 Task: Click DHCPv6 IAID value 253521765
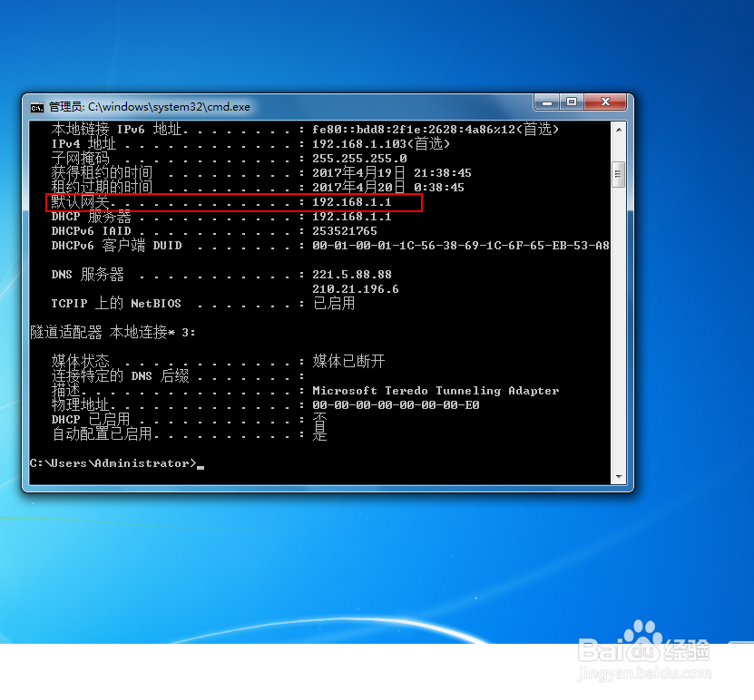[x=344, y=231]
